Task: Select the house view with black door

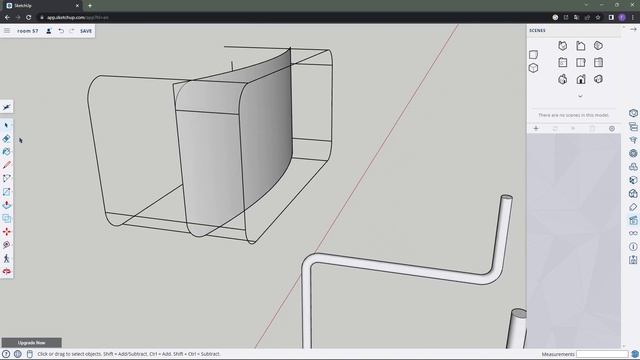Action: pos(580,79)
